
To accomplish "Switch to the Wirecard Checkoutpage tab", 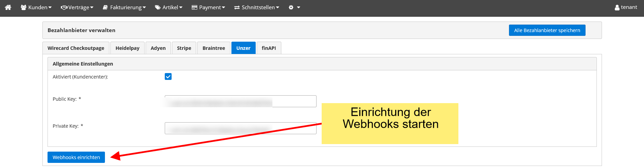I will [76, 48].
